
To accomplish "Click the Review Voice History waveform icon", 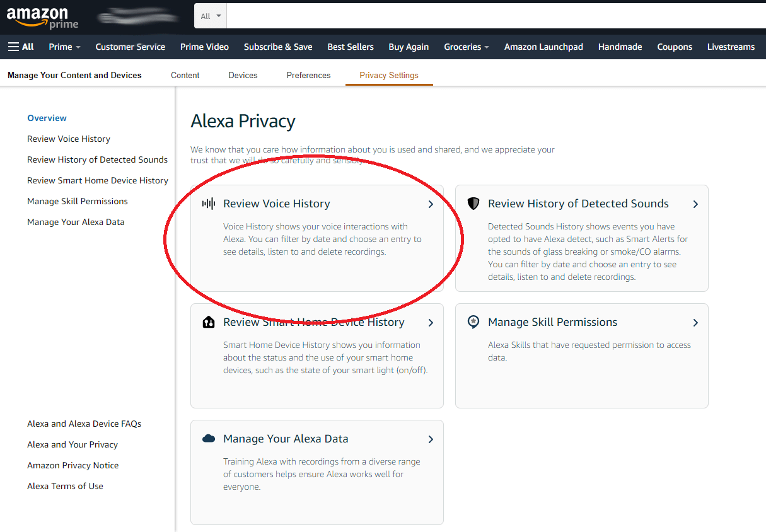I will [209, 204].
